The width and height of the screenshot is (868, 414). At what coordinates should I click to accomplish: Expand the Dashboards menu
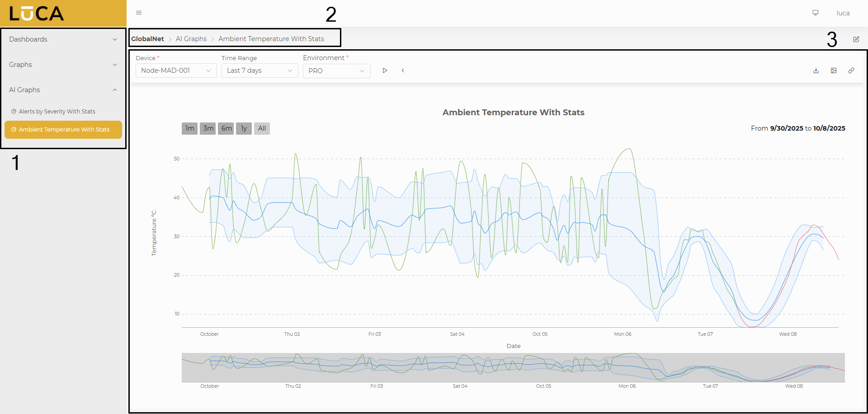(63, 39)
